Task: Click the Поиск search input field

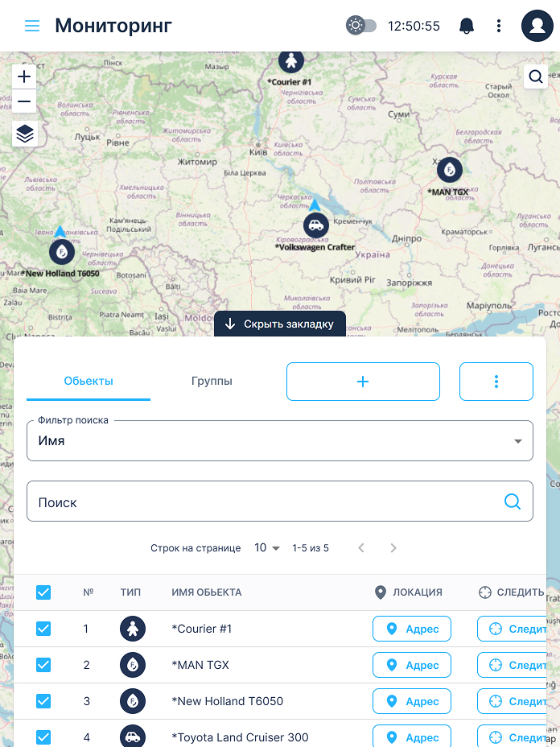Action: [x=266, y=502]
